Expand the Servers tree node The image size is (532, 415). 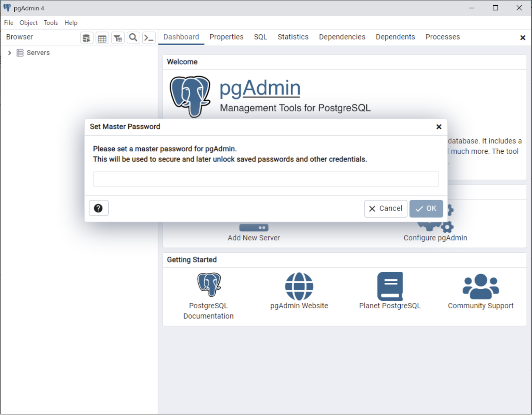tap(9, 53)
